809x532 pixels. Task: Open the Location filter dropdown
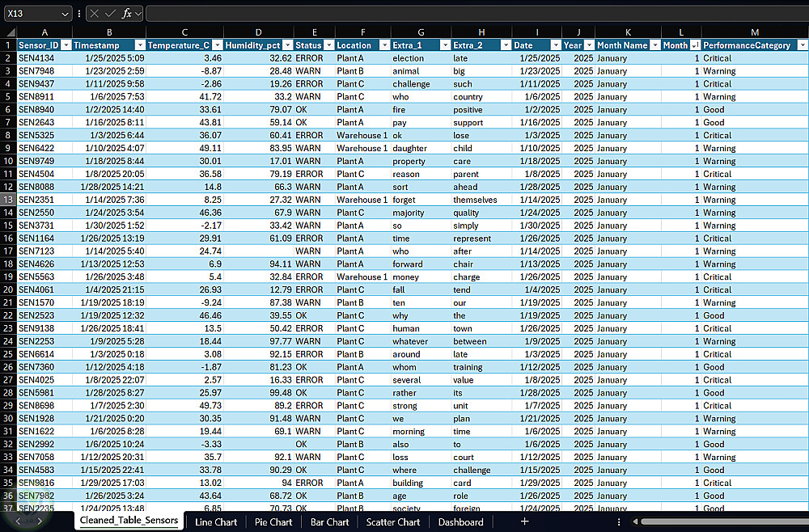[x=384, y=45]
